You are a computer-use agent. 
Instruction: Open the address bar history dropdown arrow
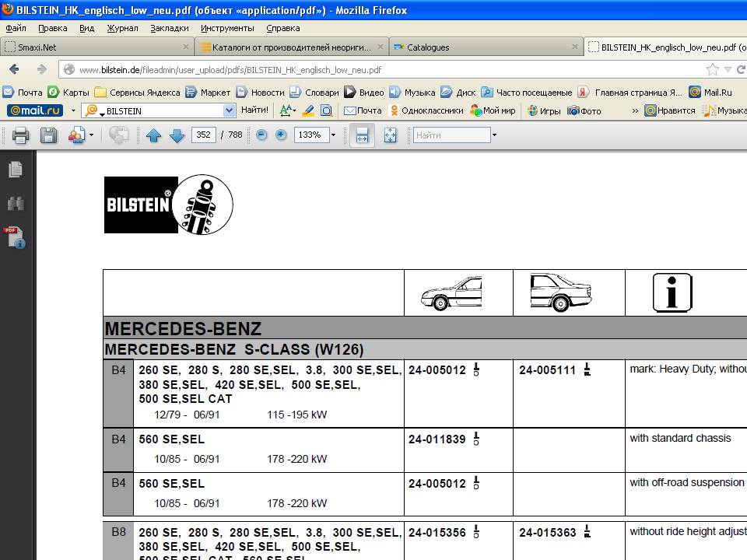coord(728,69)
